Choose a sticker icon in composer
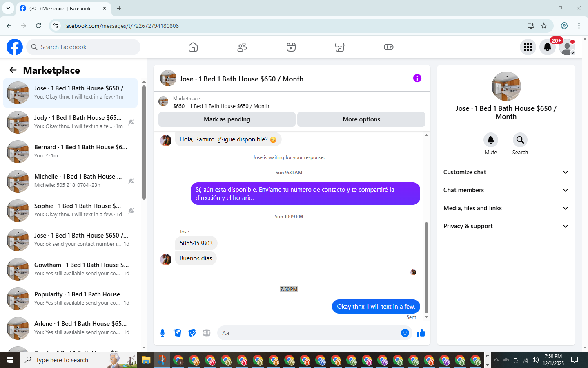Image resolution: width=588 pixels, height=368 pixels. [192, 333]
